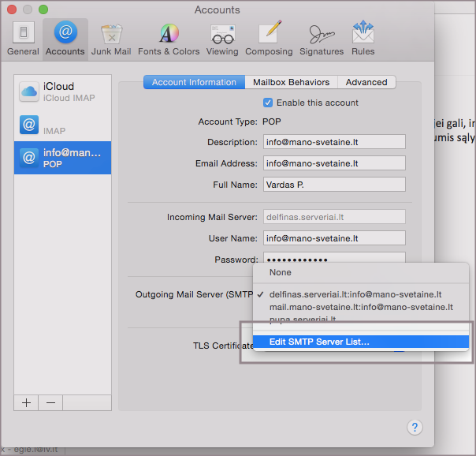Viewport: 476px width, 456px height.
Task: Open the General preferences pane
Action: point(23,39)
